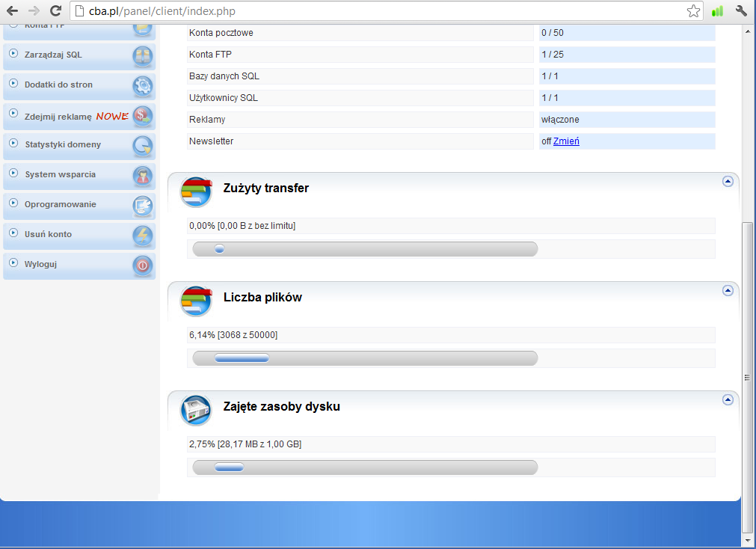Open Dodatki do stron menu item
Image resolution: width=756 pixels, height=549 pixels.
79,86
